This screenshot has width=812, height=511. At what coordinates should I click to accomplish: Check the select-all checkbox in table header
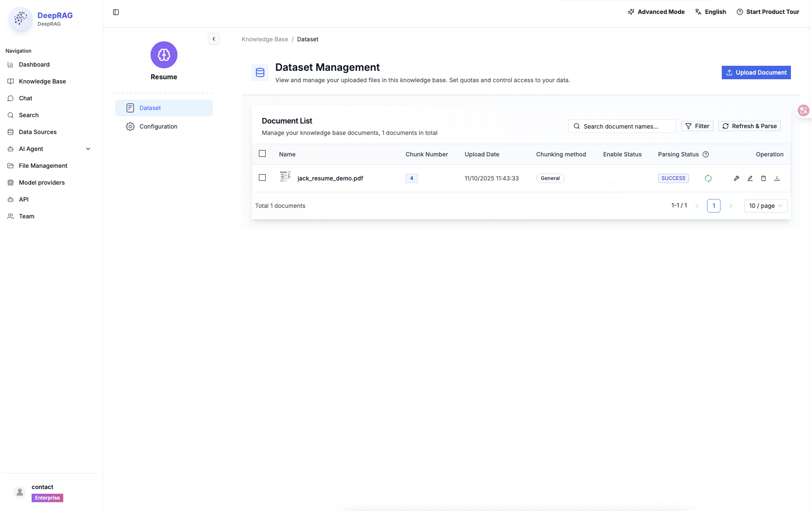coord(262,153)
